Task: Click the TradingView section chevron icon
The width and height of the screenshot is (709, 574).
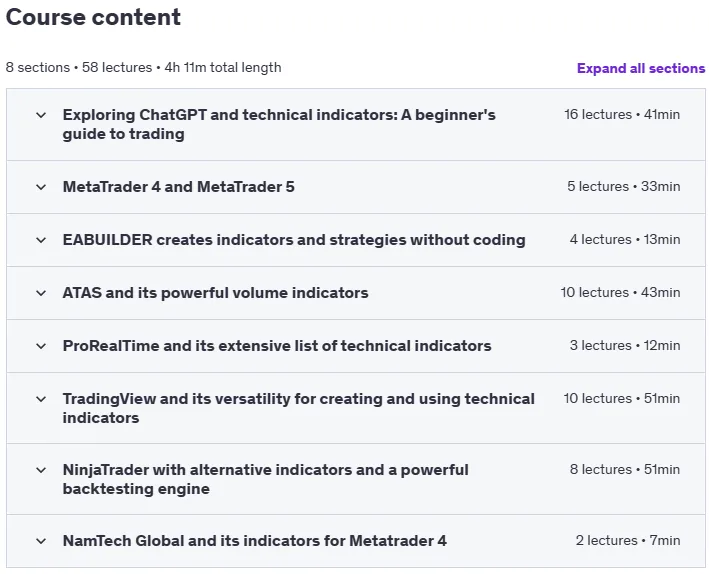Action: coord(41,399)
